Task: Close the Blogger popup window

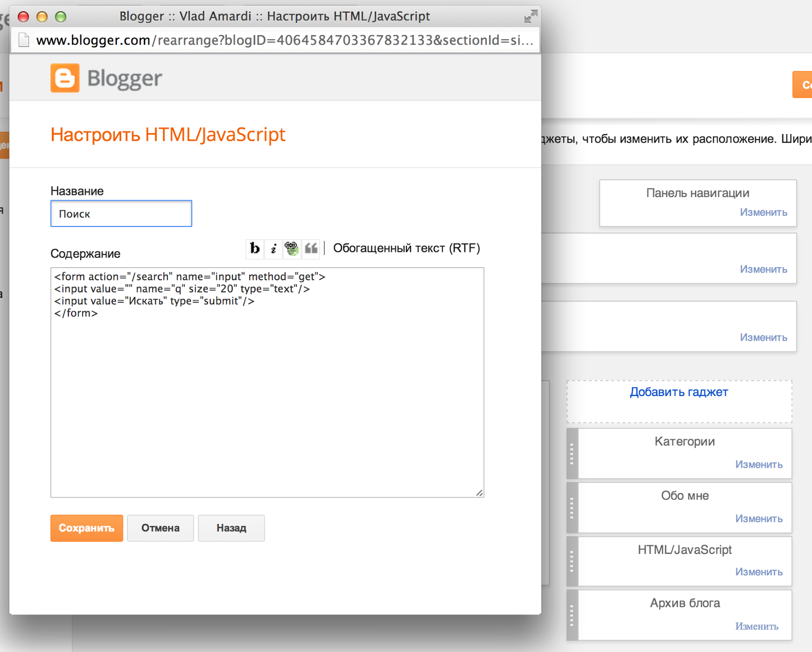Action: point(23,17)
